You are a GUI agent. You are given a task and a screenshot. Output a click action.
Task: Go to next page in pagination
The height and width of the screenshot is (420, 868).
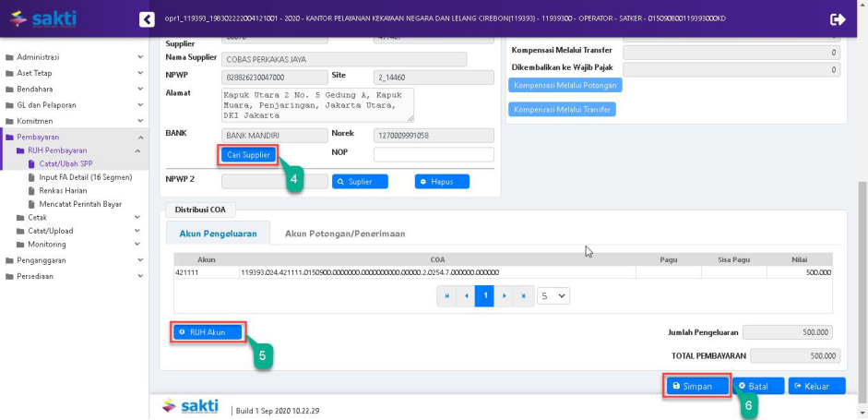pyautogui.click(x=505, y=296)
